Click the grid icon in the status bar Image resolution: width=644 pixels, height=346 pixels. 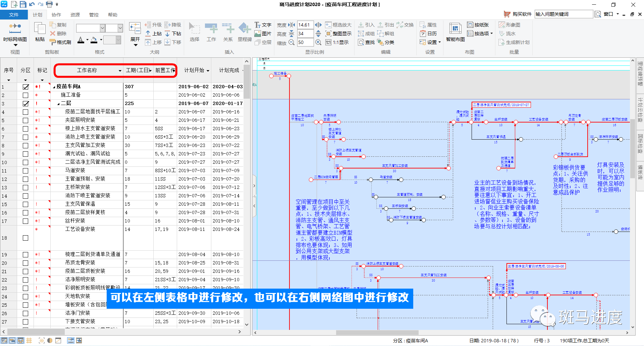pyautogui.click(x=29, y=341)
